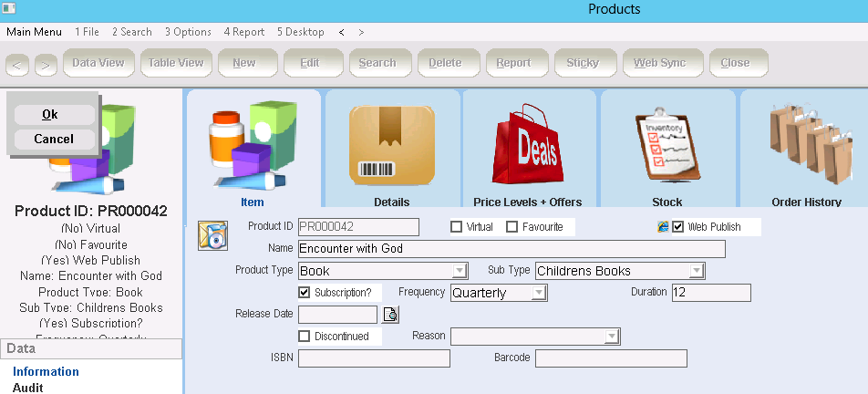Click the Name input field

tap(511, 249)
